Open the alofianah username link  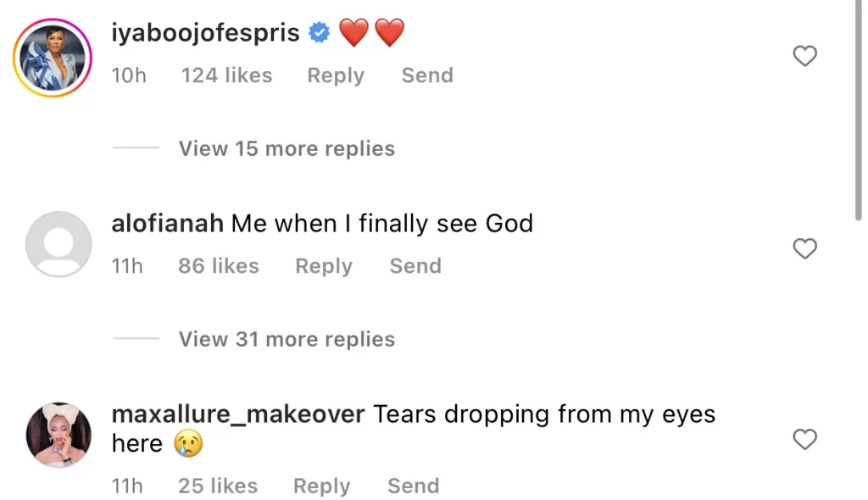167,224
